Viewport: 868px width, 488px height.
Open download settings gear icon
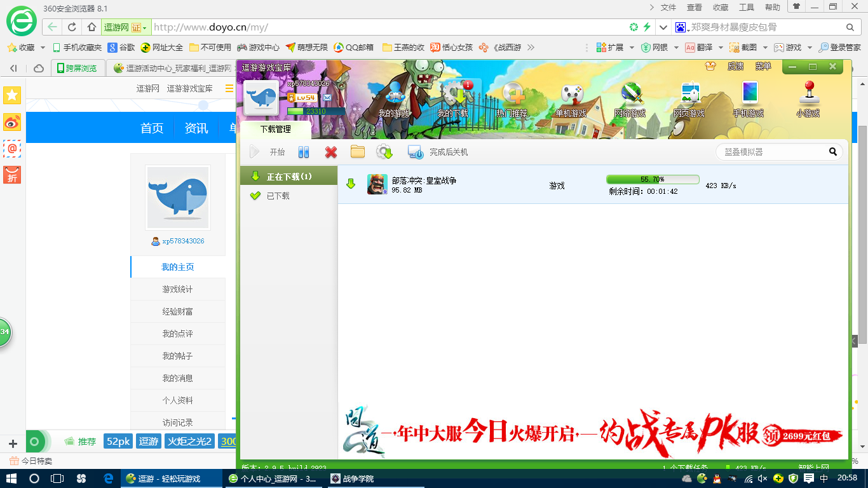[x=384, y=152]
